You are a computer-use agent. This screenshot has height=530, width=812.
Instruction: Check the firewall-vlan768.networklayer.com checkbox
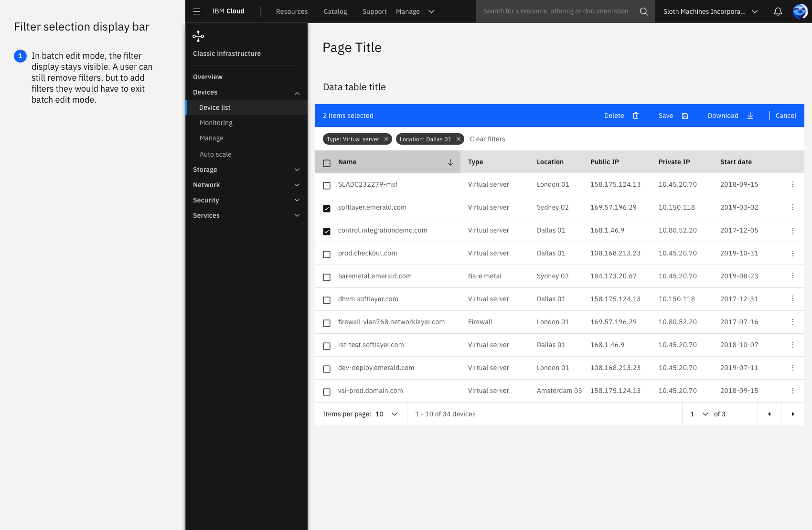[327, 323]
